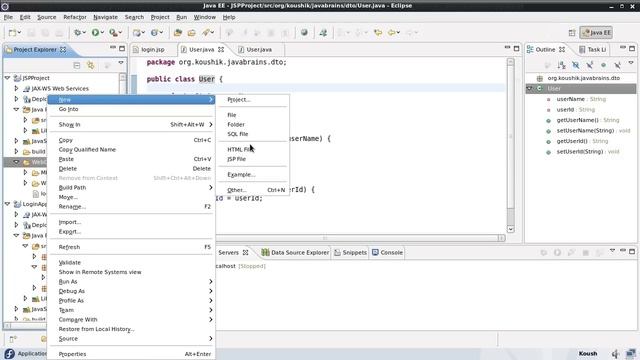Click Collapse All in Project Explorer
640x360 pixels.
tap(77, 65)
